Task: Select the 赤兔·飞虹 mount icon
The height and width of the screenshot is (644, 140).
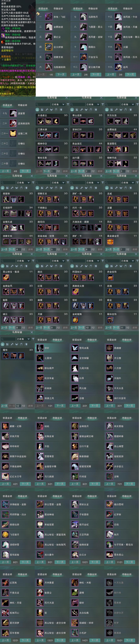Action: [49, 17]
